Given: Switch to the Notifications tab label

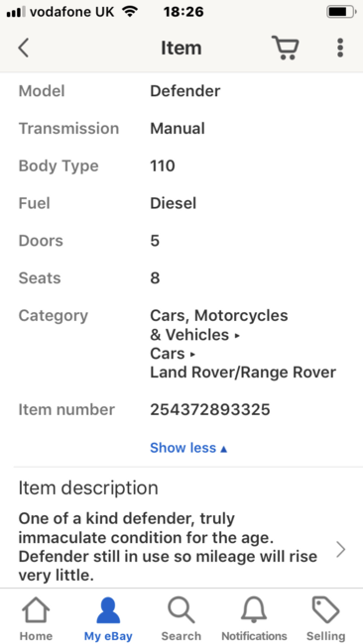Looking at the screenshot, I should pos(254,636).
